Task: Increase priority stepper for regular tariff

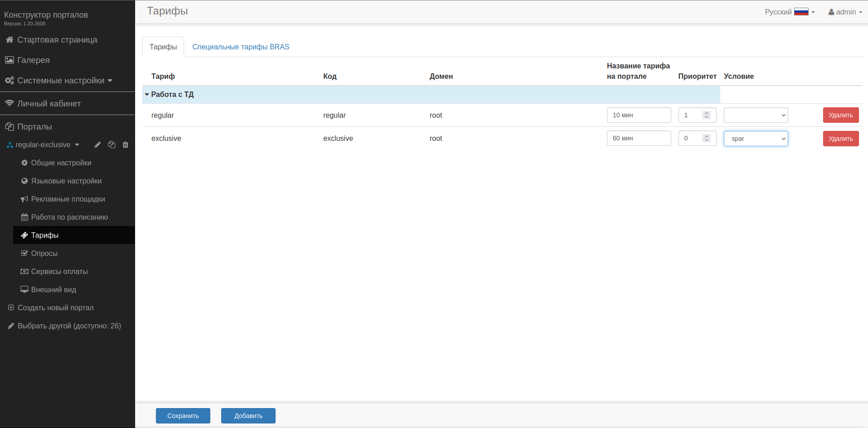Action: click(706, 113)
